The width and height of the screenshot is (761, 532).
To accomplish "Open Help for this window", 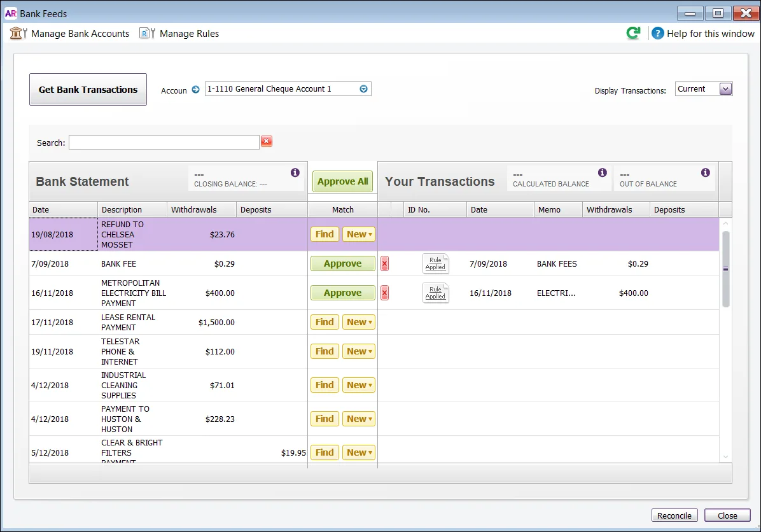I will (x=702, y=34).
